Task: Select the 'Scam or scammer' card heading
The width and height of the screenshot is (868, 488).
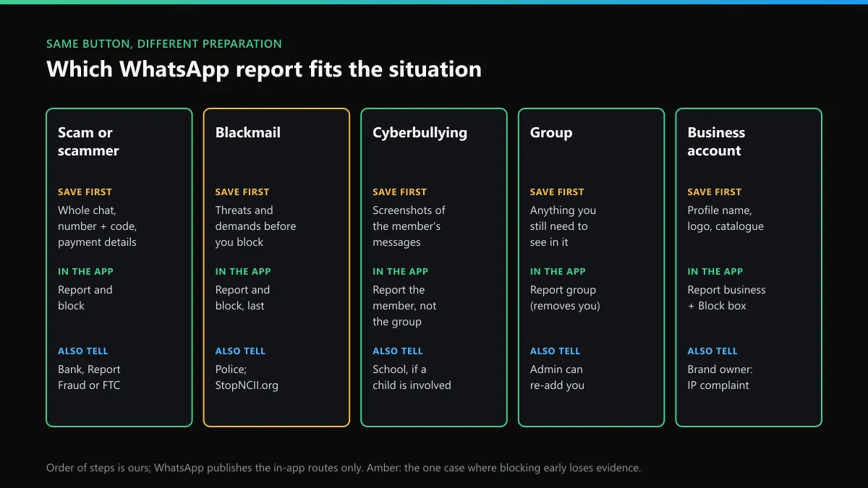Action: [x=88, y=142]
